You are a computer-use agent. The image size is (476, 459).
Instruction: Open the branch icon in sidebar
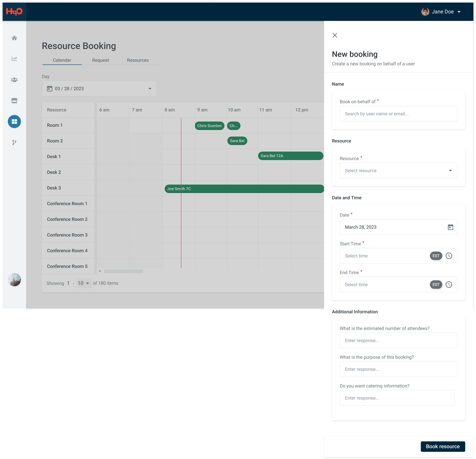pyautogui.click(x=14, y=142)
